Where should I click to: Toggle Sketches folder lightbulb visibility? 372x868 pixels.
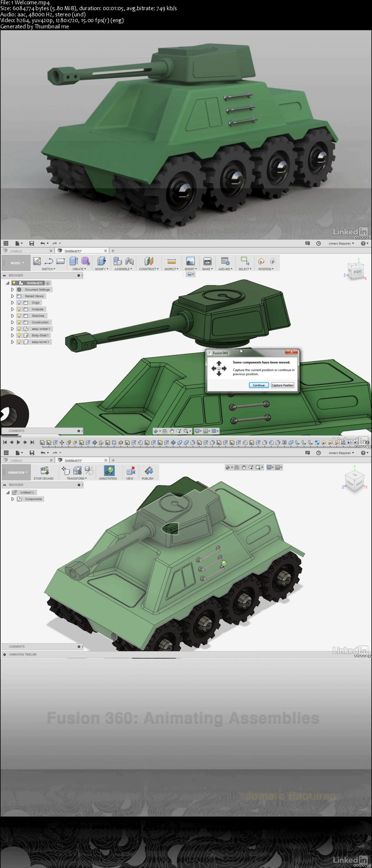point(19,316)
